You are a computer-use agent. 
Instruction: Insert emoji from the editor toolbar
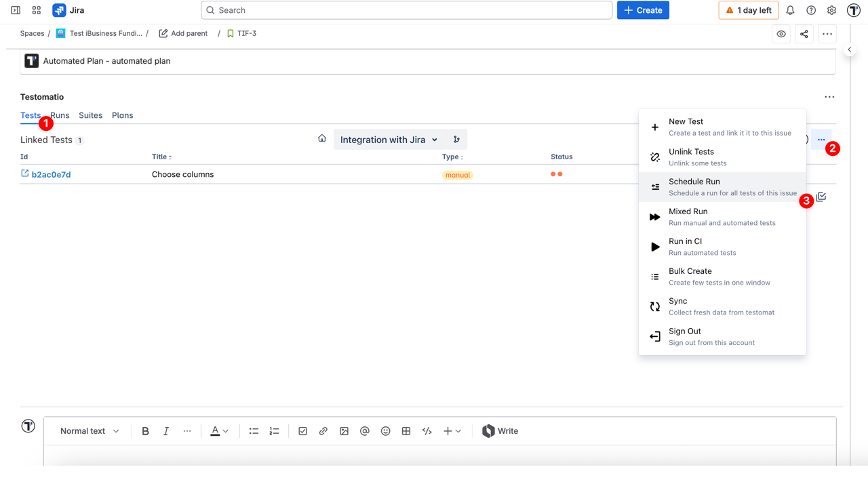(x=385, y=431)
